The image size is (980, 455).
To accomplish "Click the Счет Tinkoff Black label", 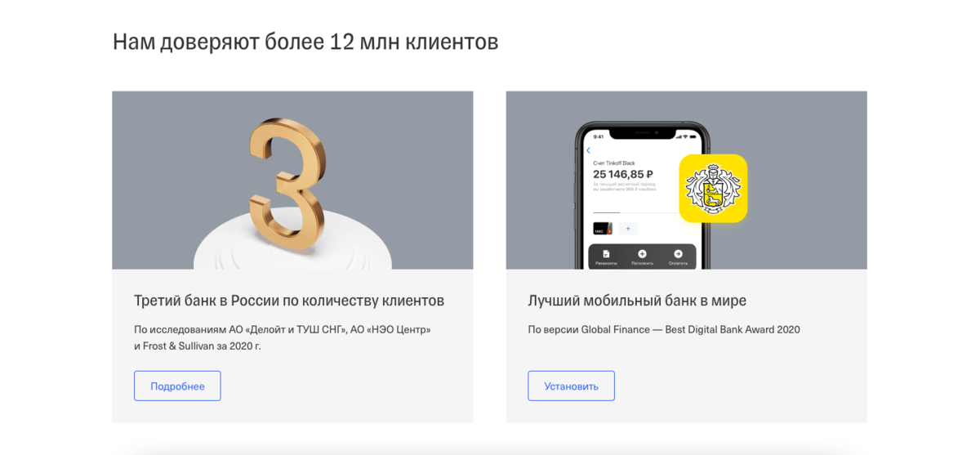I will click(614, 163).
